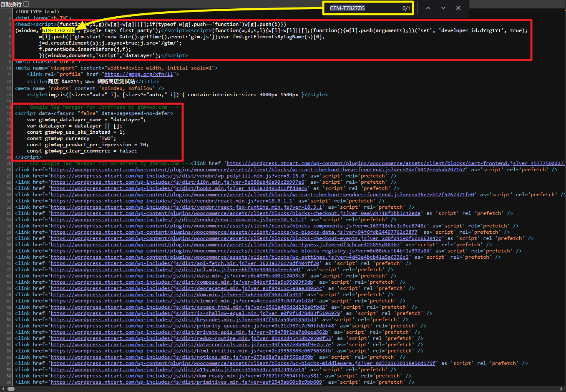Image resolution: width=566 pixels, height=392 pixels.
Task: Go to previous find match (up chevron)
Action: [428, 8]
